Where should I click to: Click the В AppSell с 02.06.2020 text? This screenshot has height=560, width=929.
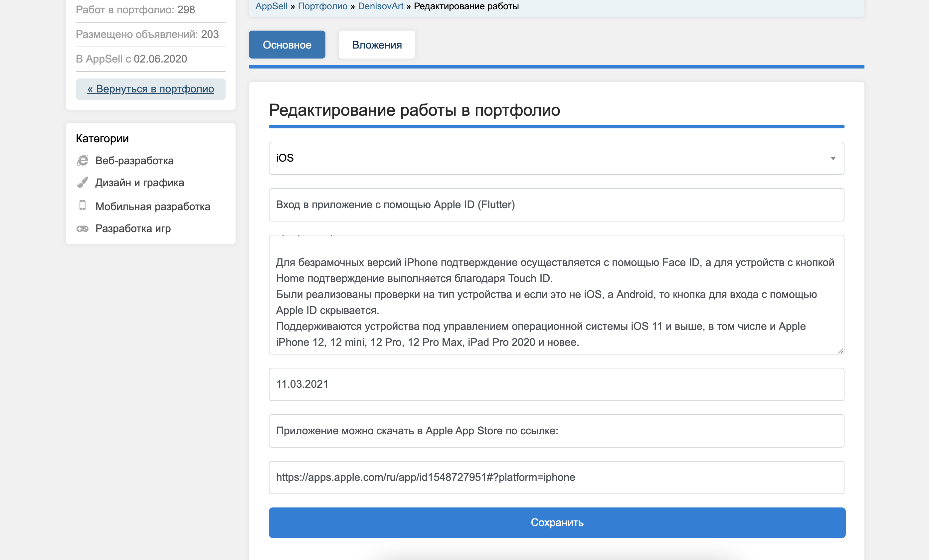[x=131, y=59]
